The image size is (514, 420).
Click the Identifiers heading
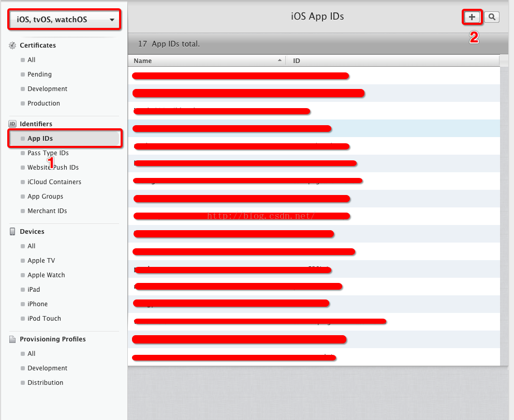coord(36,124)
